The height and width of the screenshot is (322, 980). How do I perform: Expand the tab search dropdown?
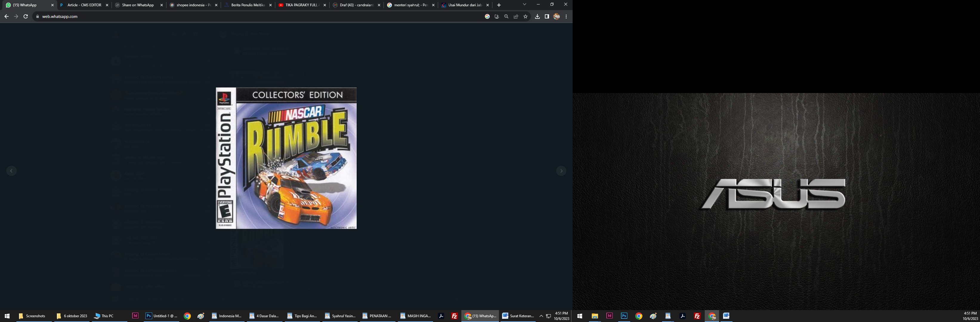point(524,4)
